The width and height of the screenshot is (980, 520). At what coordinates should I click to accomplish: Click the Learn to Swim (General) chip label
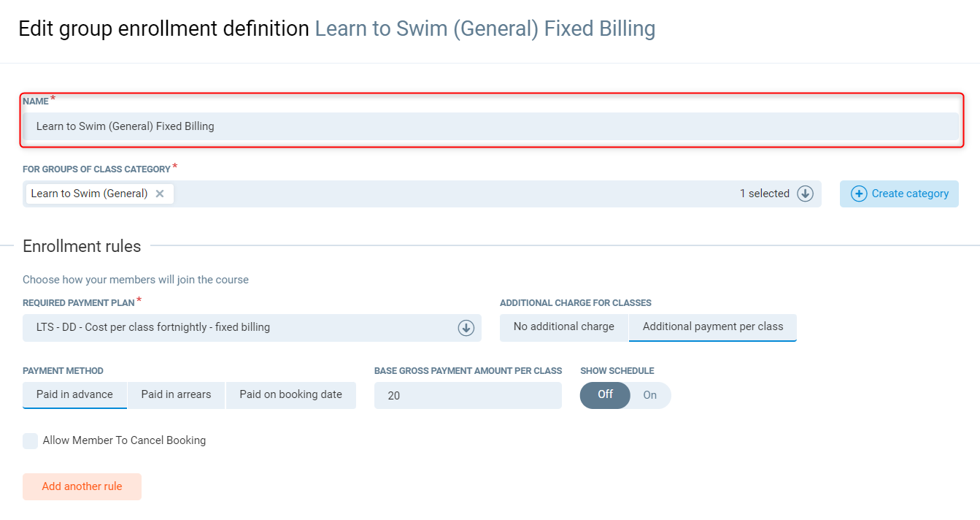[89, 194]
